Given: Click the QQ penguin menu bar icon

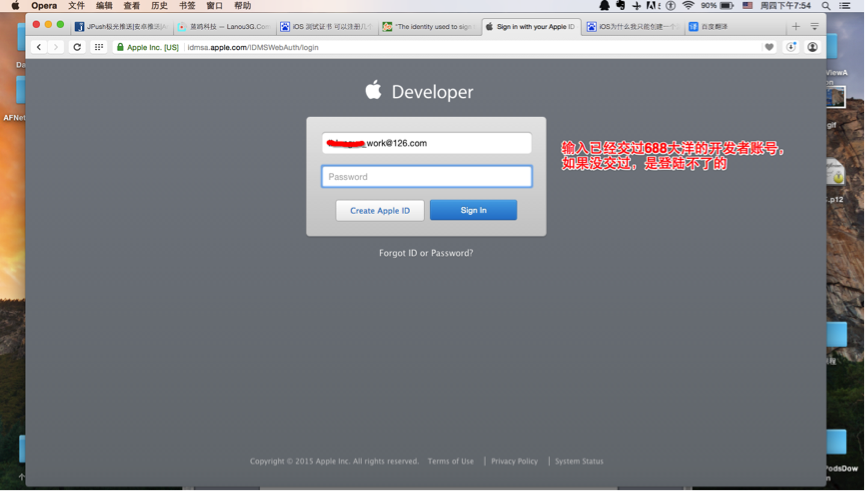Looking at the screenshot, I should [x=605, y=6].
